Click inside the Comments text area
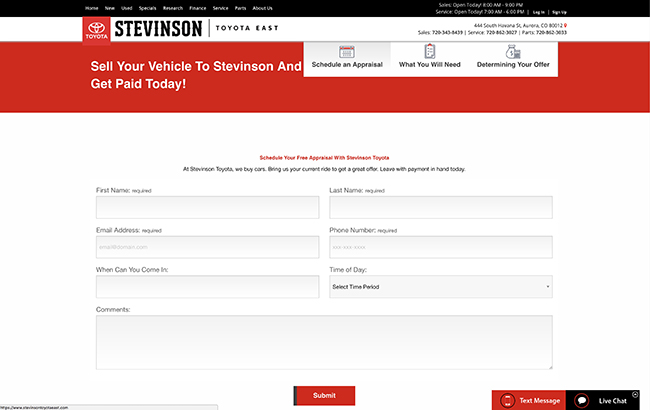The width and height of the screenshot is (650, 410). (x=324, y=342)
